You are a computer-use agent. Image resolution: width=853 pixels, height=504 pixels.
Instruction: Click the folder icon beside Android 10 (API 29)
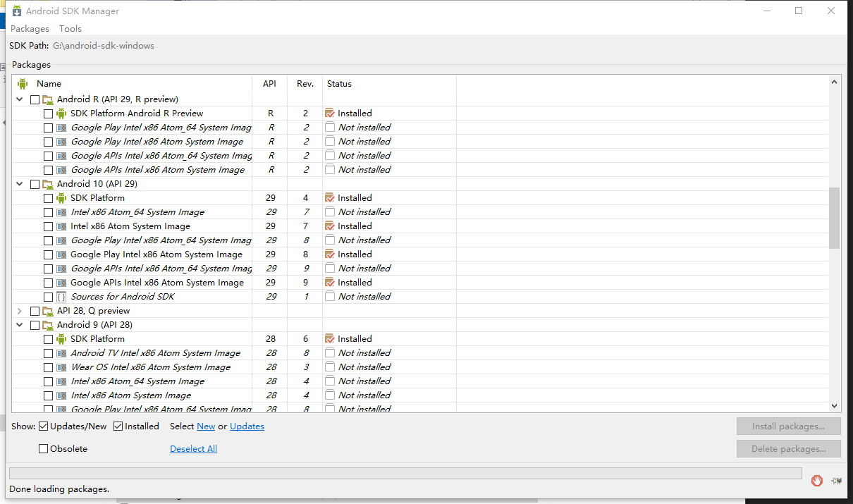(x=48, y=184)
